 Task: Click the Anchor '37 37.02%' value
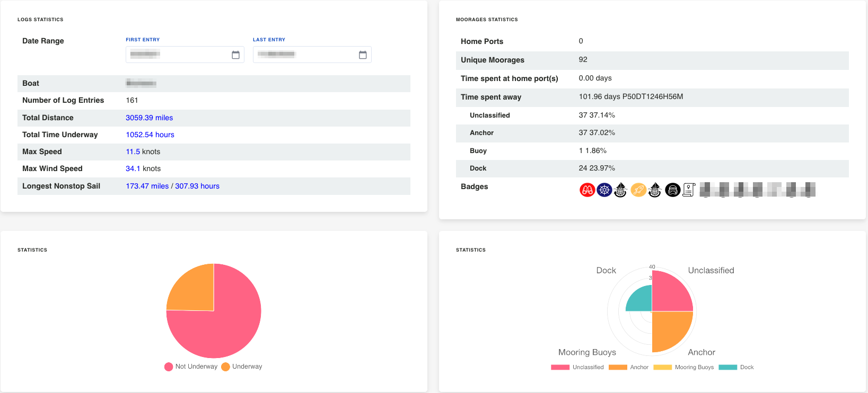(x=597, y=133)
